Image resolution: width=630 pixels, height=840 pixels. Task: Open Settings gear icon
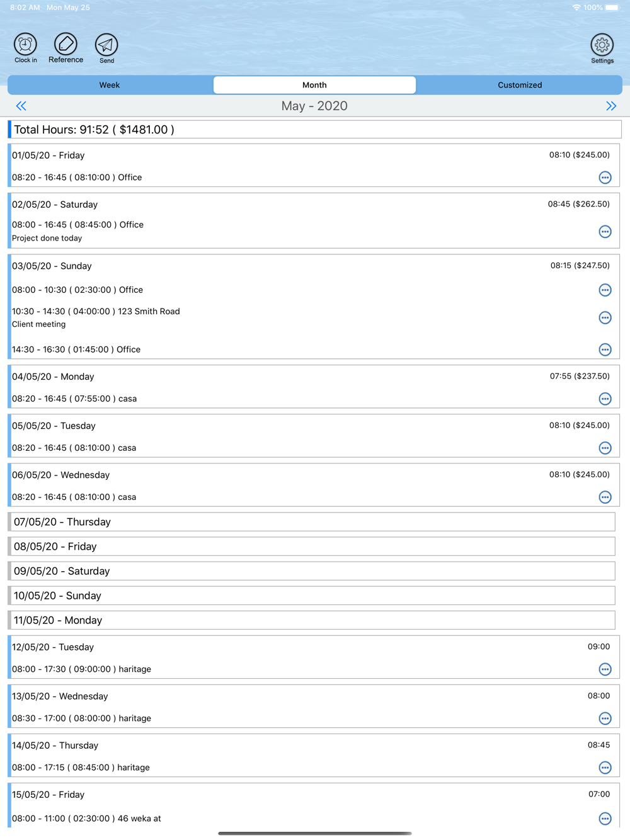coord(602,45)
